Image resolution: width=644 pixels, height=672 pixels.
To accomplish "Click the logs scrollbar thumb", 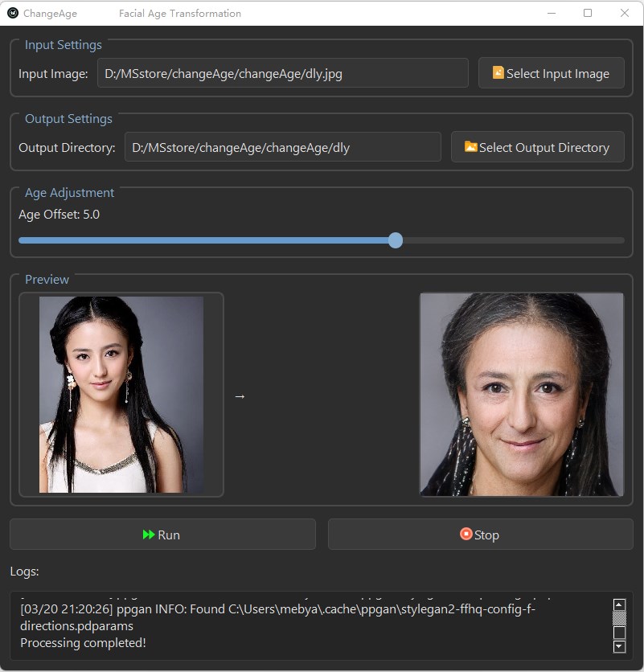I will [x=619, y=618].
